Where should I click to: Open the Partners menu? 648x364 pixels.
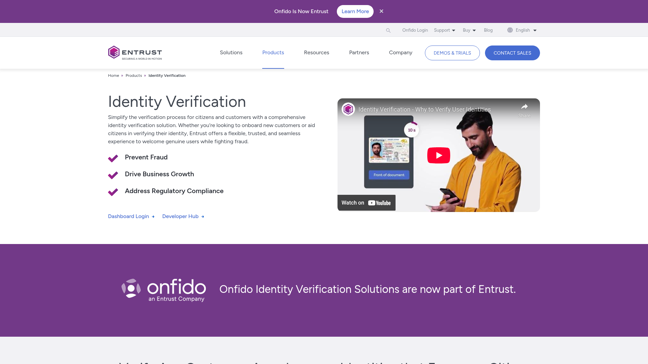359,52
